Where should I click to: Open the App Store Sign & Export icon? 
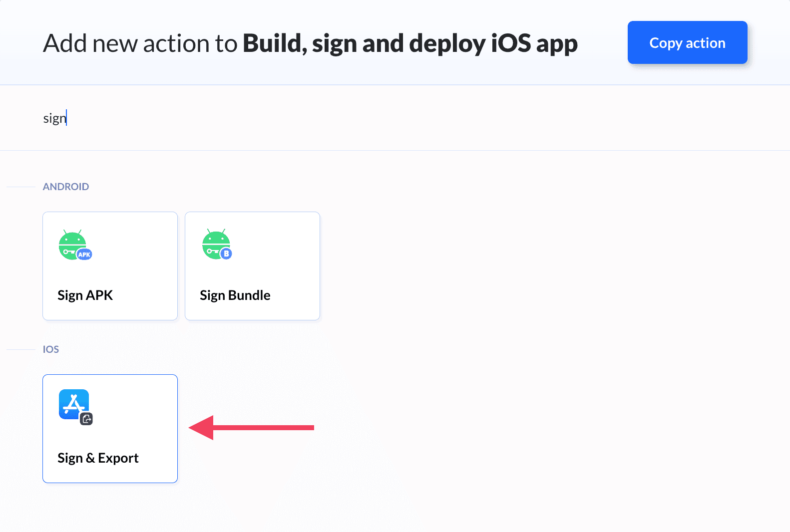tap(73, 404)
